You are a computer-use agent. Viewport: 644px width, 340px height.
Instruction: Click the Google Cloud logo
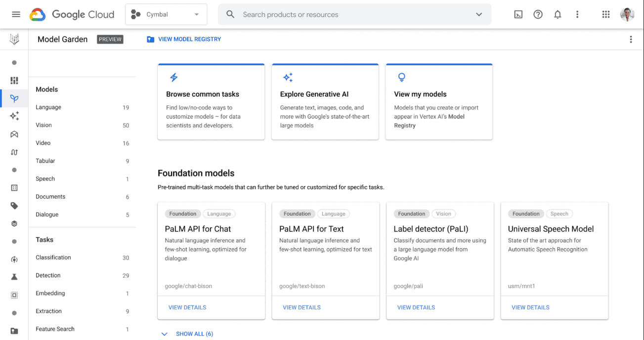pyautogui.click(x=72, y=14)
